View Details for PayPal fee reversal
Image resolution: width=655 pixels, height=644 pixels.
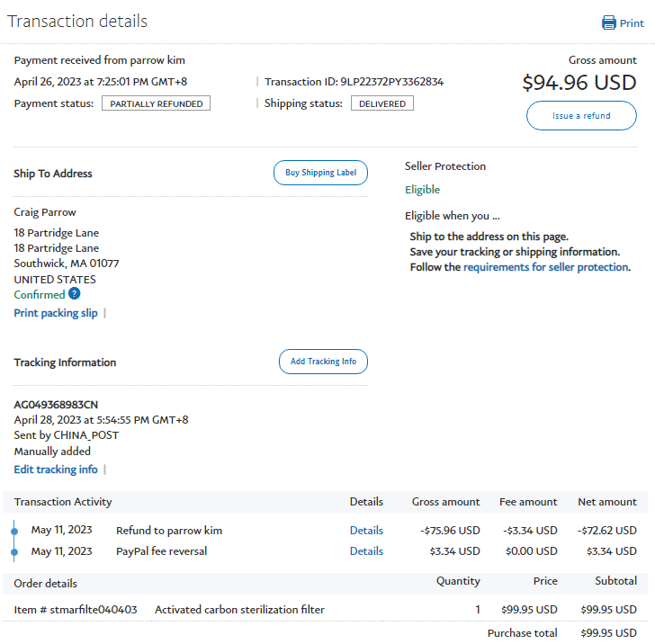pyautogui.click(x=366, y=551)
